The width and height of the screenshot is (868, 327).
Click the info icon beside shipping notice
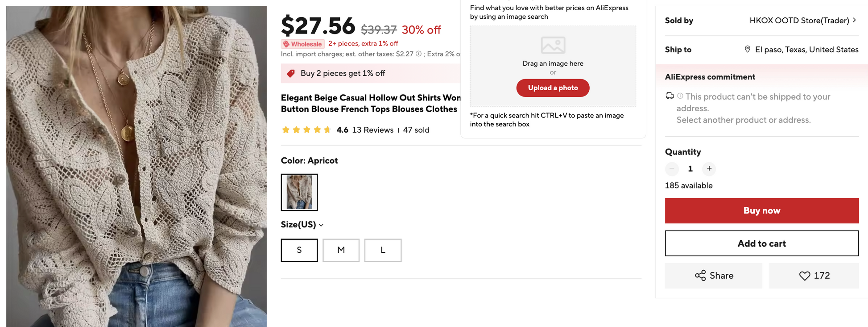click(680, 96)
